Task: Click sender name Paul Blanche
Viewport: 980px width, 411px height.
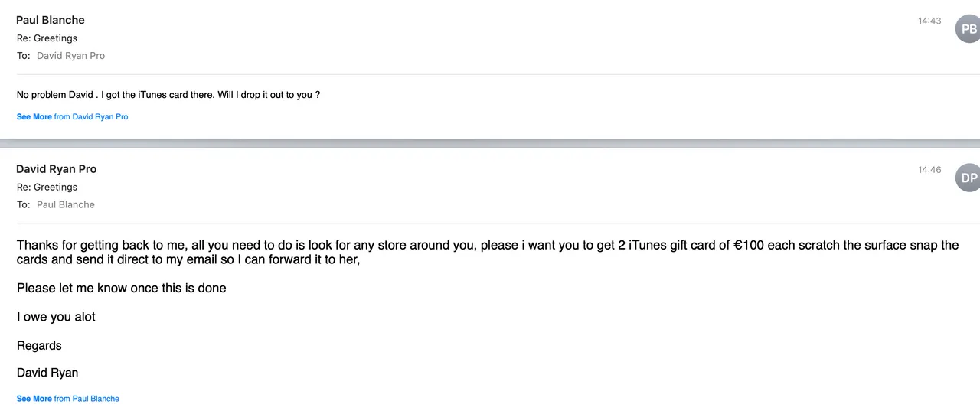Action: (x=51, y=20)
